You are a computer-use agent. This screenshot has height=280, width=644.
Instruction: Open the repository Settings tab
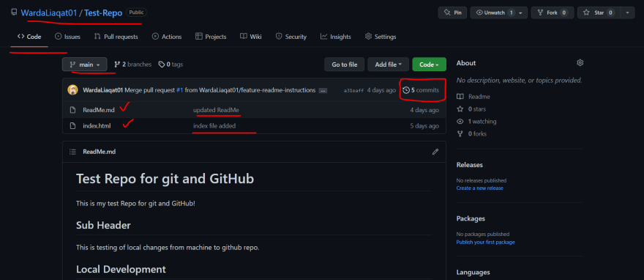point(381,37)
